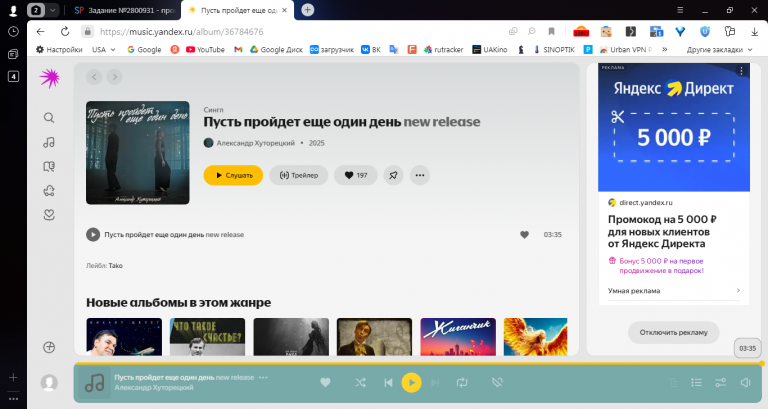
Task: Like the track in the track list row
Action: pyautogui.click(x=525, y=235)
